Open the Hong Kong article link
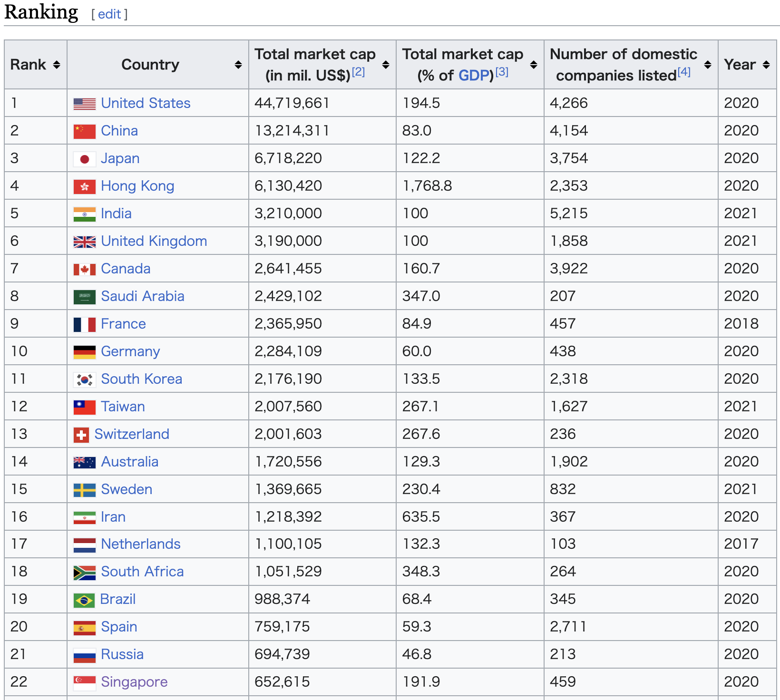Image resolution: width=780 pixels, height=700 pixels. tap(137, 186)
